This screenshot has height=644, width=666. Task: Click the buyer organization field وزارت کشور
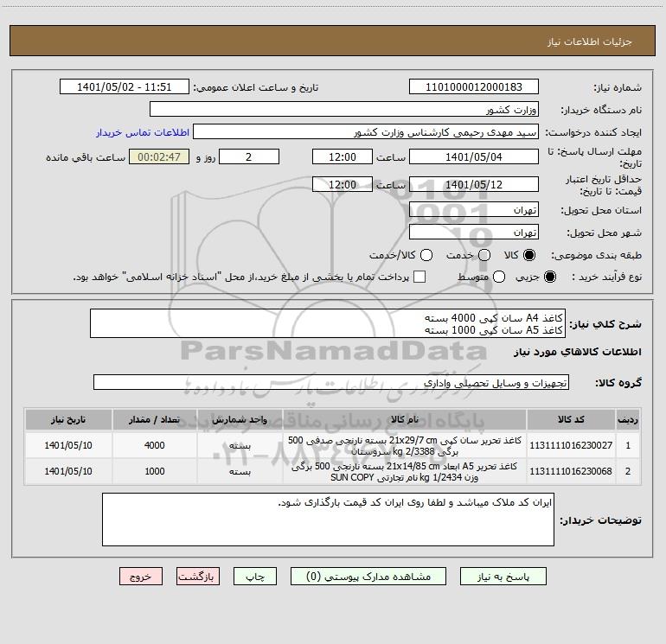344,109
